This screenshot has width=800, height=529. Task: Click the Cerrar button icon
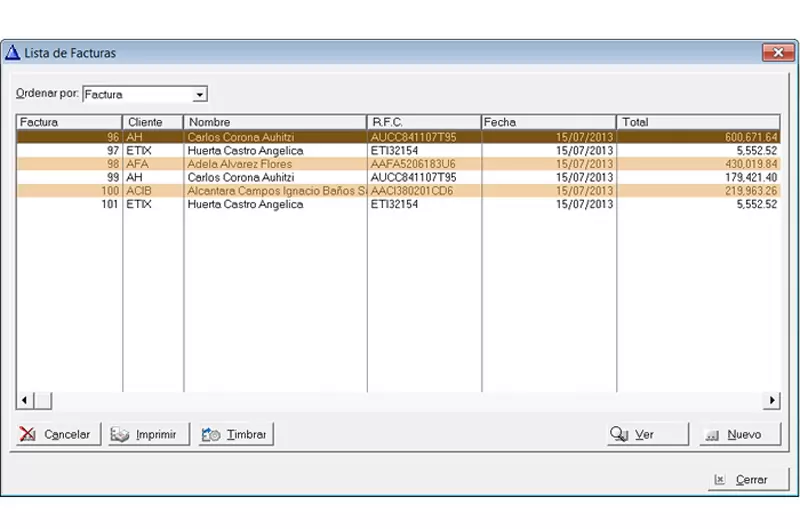click(719, 480)
